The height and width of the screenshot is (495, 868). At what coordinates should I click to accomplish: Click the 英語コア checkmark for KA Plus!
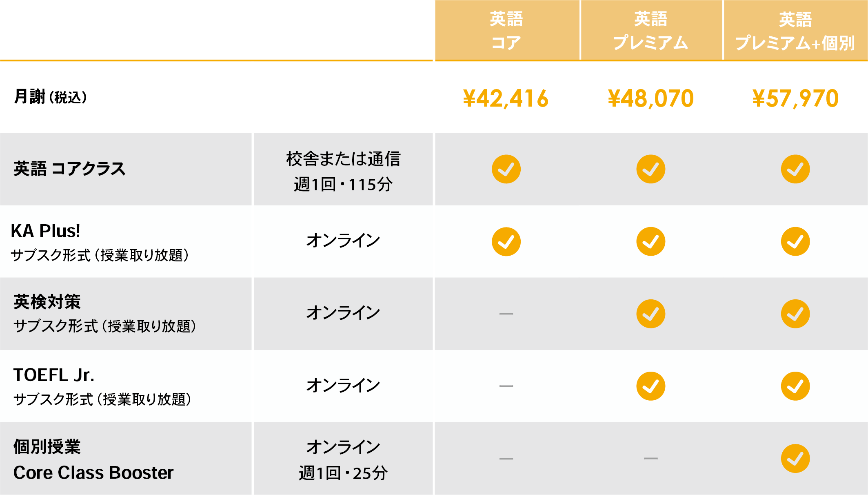506,241
